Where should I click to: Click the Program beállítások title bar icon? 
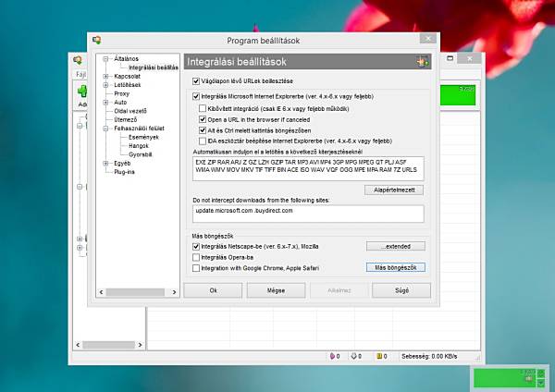(96, 41)
